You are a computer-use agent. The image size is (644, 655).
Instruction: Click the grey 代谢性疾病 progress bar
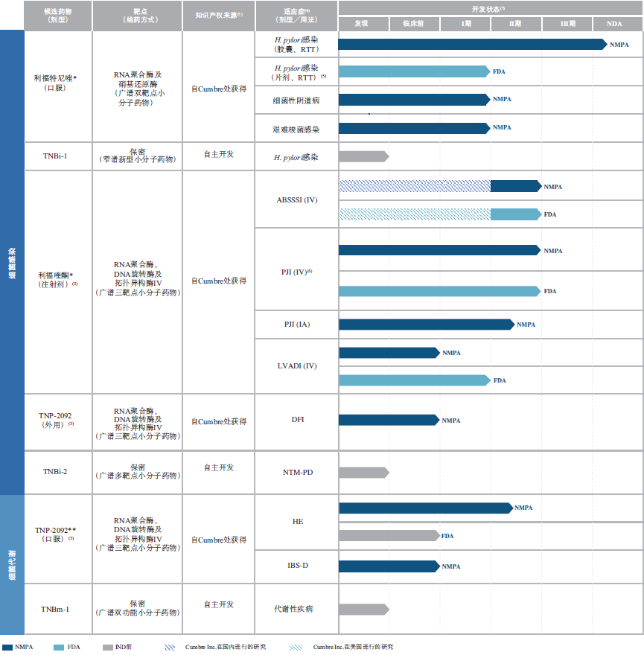[x=363, y=609]
